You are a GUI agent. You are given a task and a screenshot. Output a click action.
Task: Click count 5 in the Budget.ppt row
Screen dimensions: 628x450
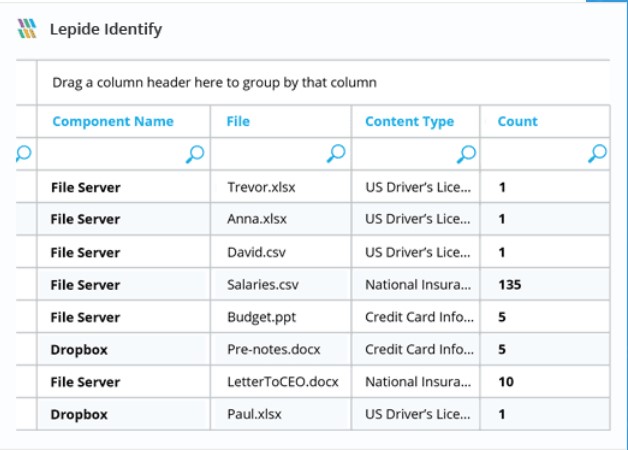pos(502,317)
